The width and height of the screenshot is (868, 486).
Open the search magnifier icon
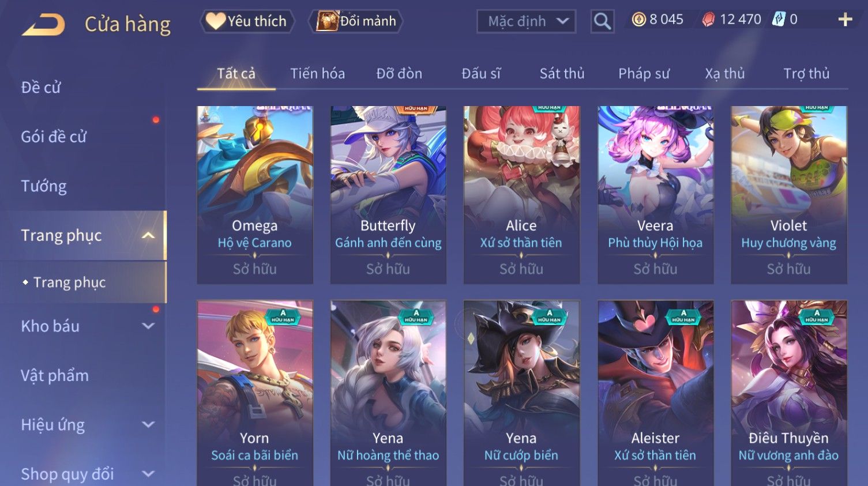point(602,21)
